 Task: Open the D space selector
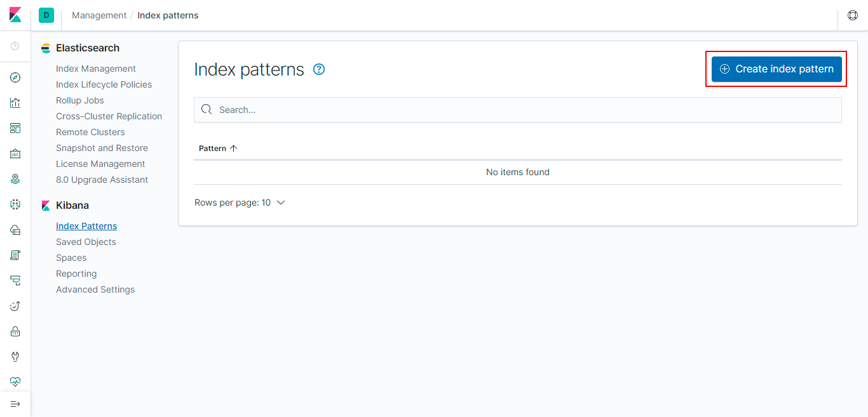pyautogui.click(x=46, y=15)
